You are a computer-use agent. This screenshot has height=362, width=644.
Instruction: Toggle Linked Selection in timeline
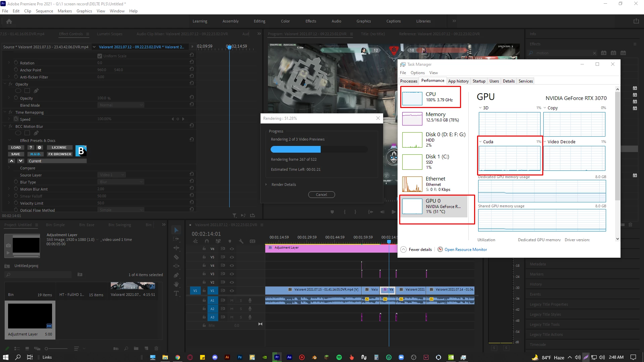click(x=218, y=241)
